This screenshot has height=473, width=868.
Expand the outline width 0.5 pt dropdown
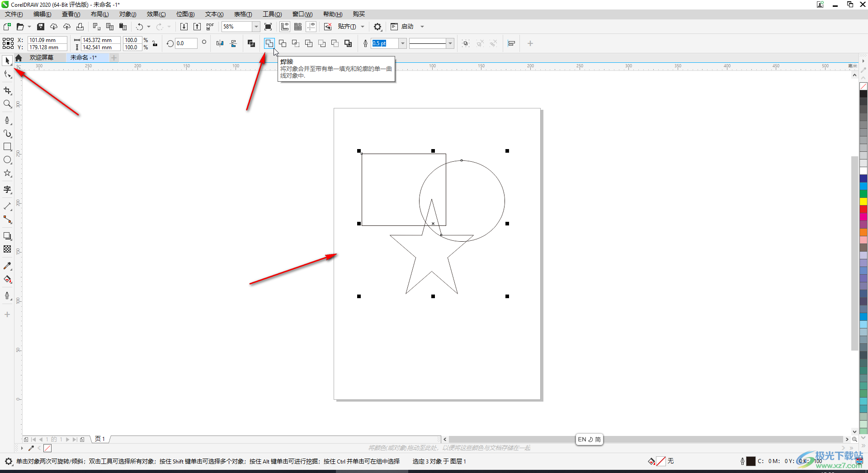tap(402, 43)
